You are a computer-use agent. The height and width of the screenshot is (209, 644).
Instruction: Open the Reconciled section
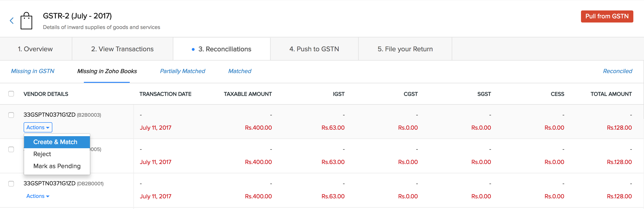click(618, 71)
